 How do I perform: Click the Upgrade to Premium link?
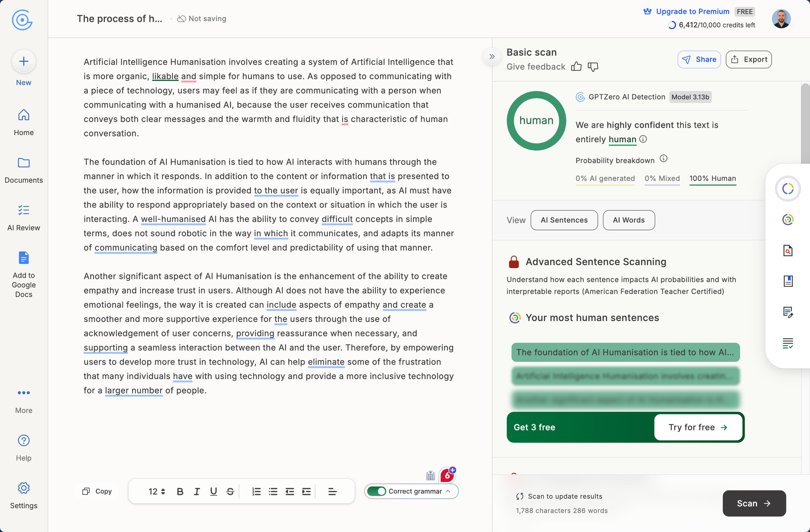tap(692, 11)
